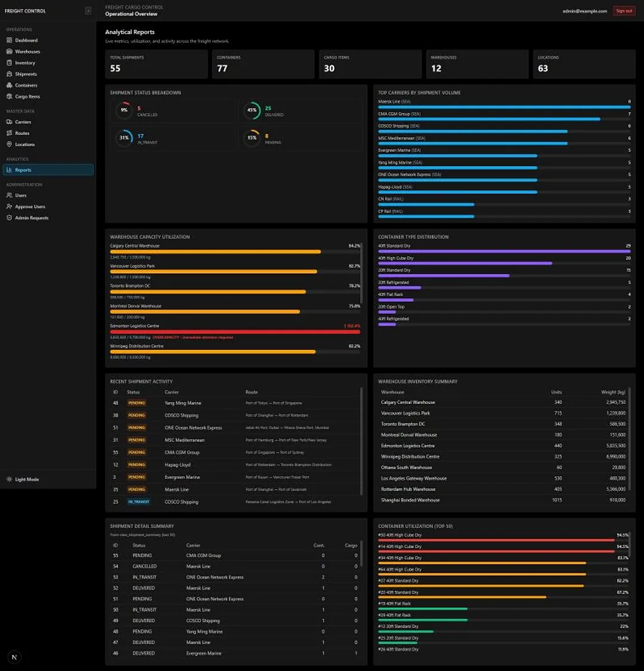Click the Calgary Central Warehouse inventory row
644x671 pixels.
coord(503,402)
